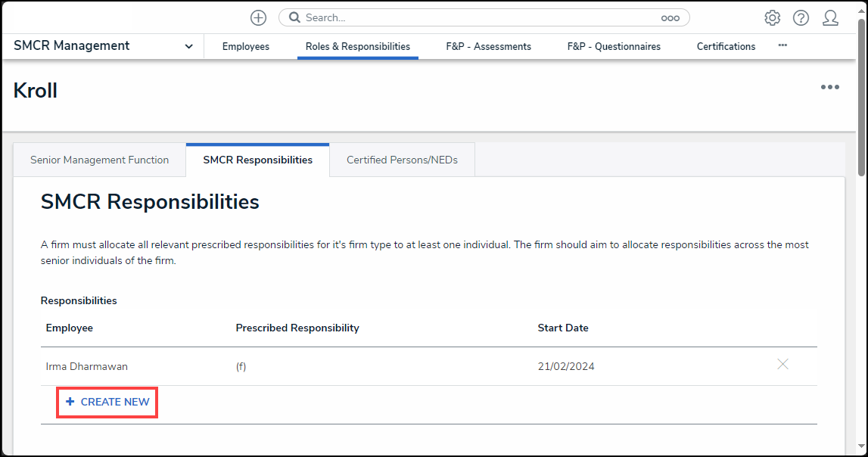This screenshot has height=457, width=868.
Task: Open the user profile icon
Action: click(830, 17)
